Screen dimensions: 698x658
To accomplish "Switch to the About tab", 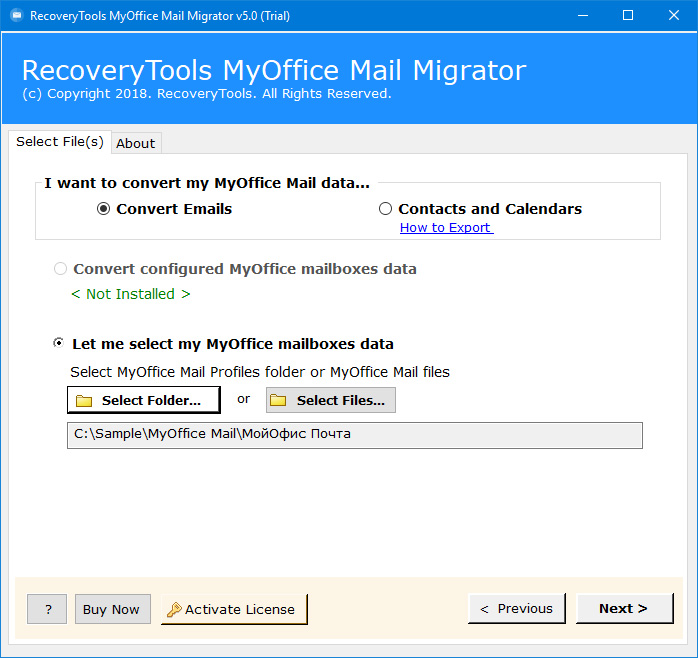I will click(x=136, y=143).
